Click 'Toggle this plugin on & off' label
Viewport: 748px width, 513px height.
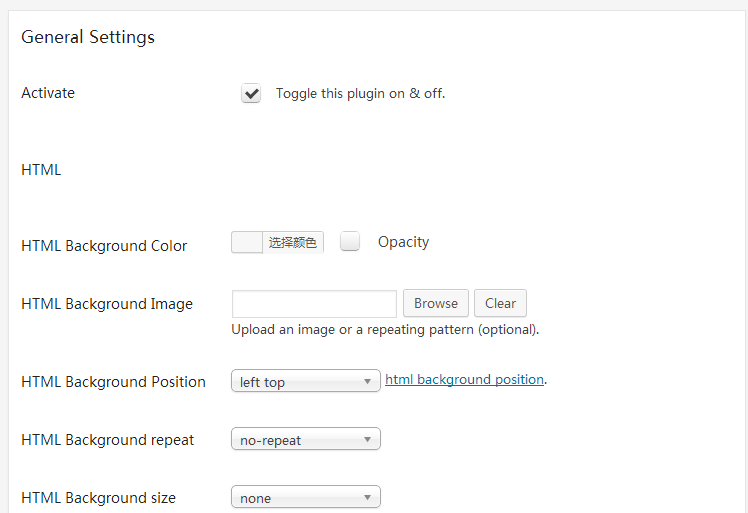point(360,94)
